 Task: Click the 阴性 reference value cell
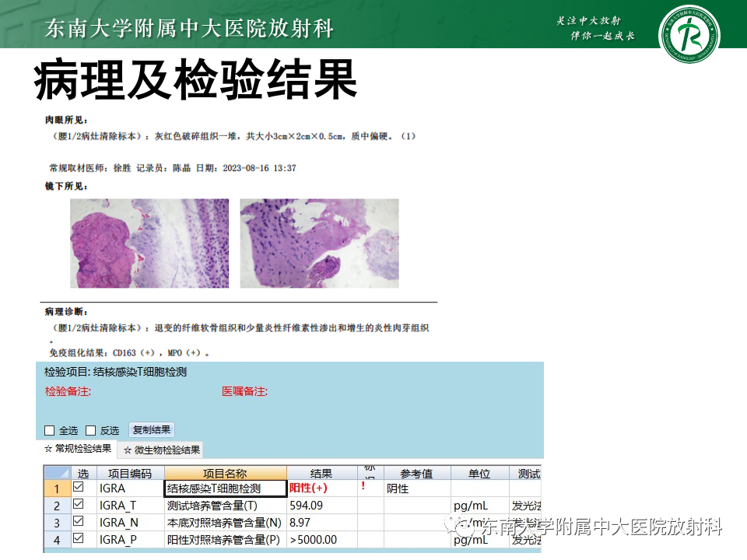[417, 488]
